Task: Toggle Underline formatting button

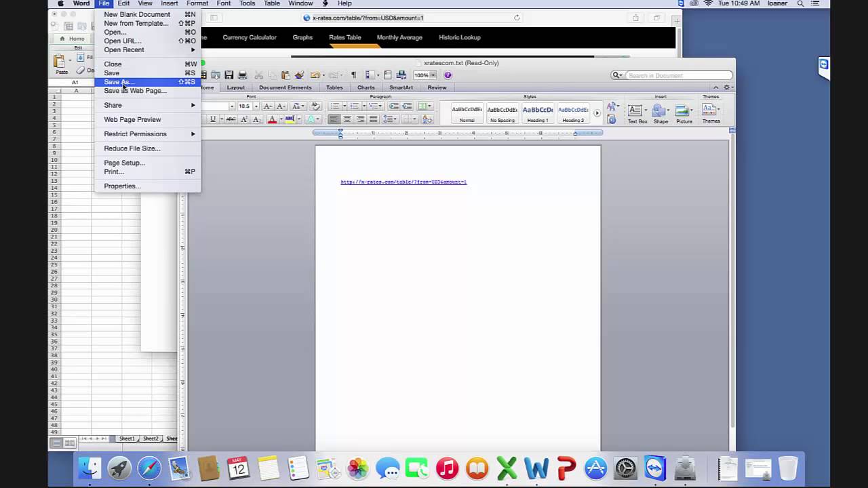Action: (213, 119)
